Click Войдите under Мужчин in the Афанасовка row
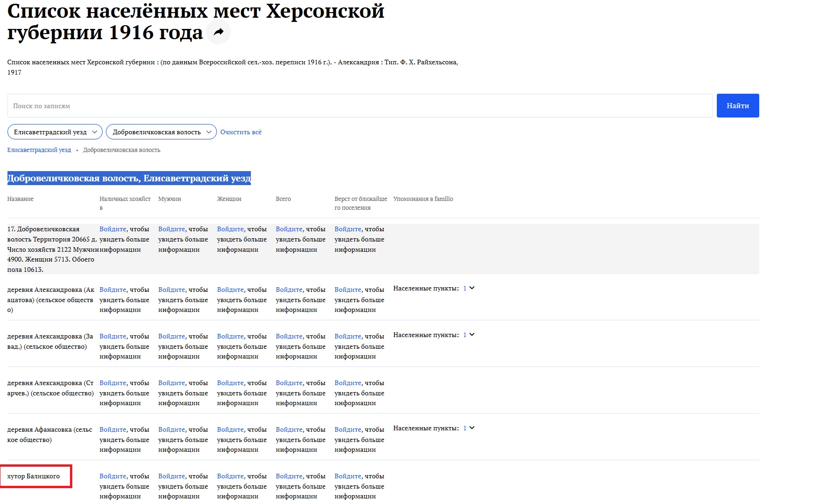Viewport: 832px width, 504px height. [x=172, y=429]
